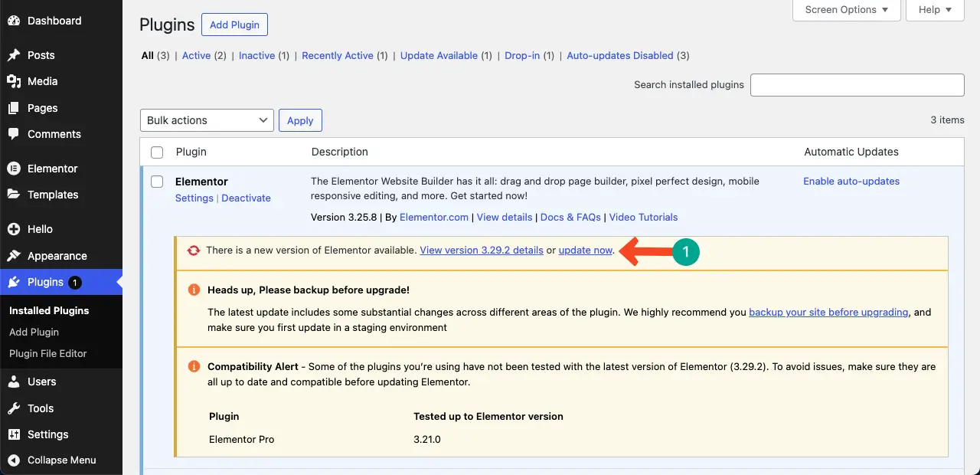Expand the Help panel
This screenshot has width=980, height=475.
click(935, 10)
